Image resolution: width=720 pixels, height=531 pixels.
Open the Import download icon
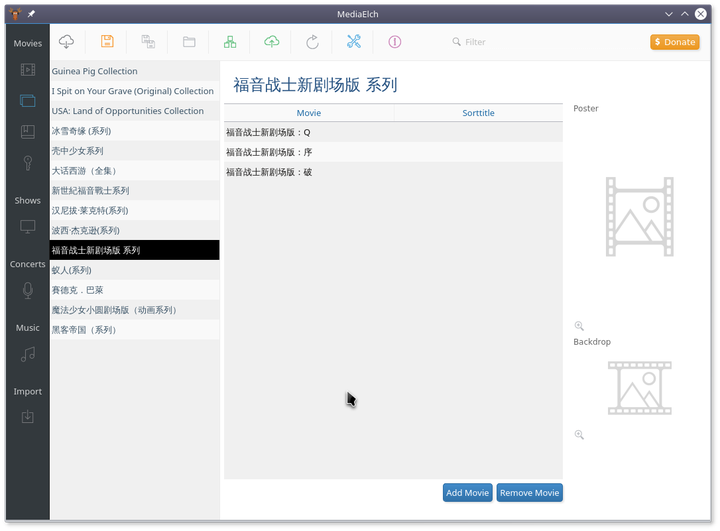[x=28, y=417]
